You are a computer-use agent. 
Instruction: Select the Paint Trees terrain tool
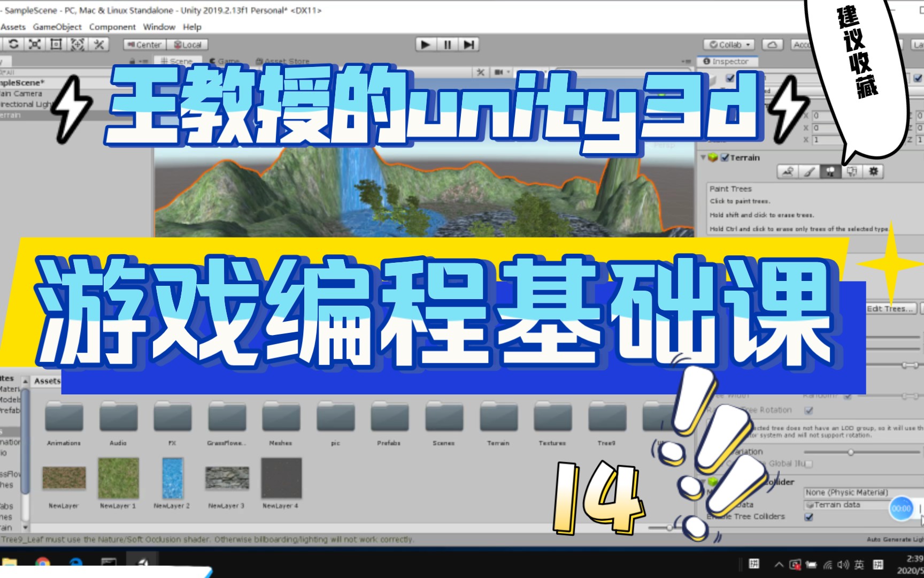[x=831, y=172]
